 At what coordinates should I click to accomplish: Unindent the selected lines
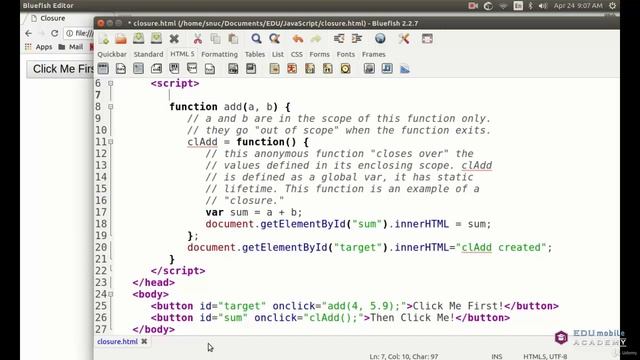[x=339, y=39]
